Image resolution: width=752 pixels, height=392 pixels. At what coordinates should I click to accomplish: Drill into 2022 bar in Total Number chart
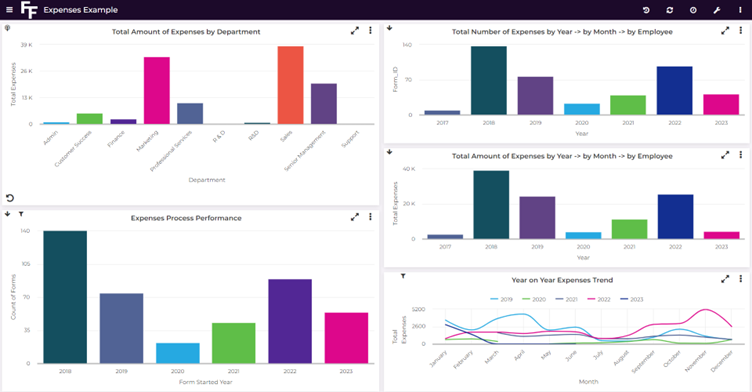click(x=674, y=91)
